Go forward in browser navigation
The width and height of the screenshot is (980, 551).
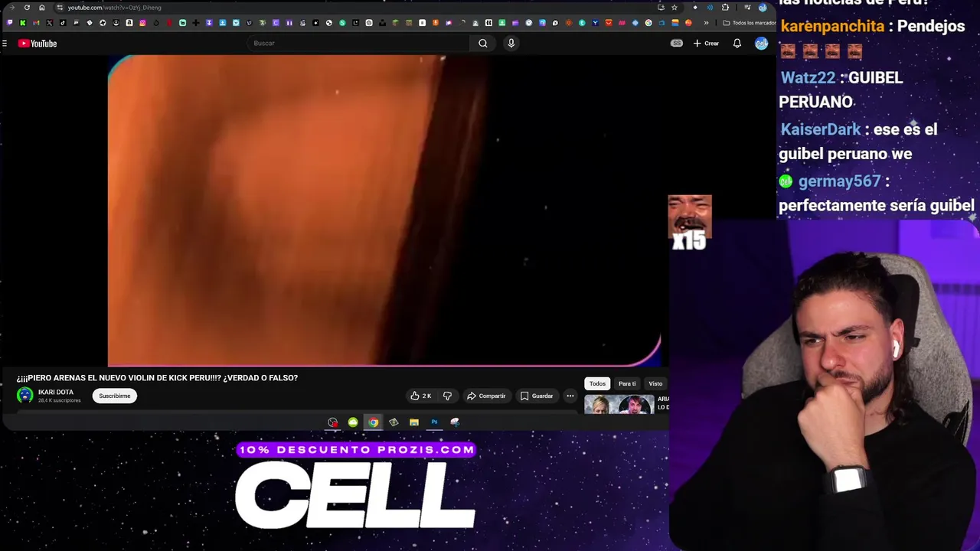[11, 8]
